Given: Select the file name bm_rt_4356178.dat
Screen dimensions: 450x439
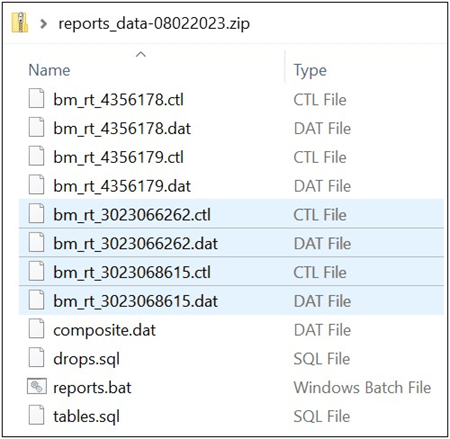Looking at the screenshot, I should coord(122,128).
